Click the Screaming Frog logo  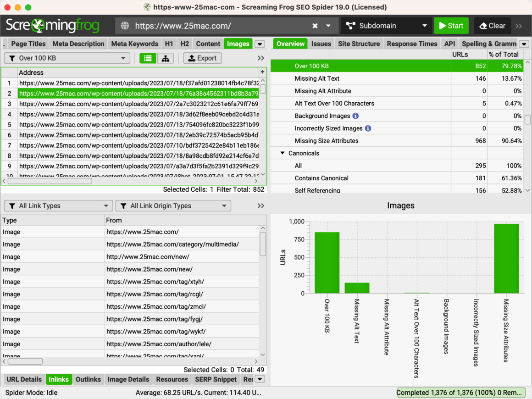click(53, 25)
